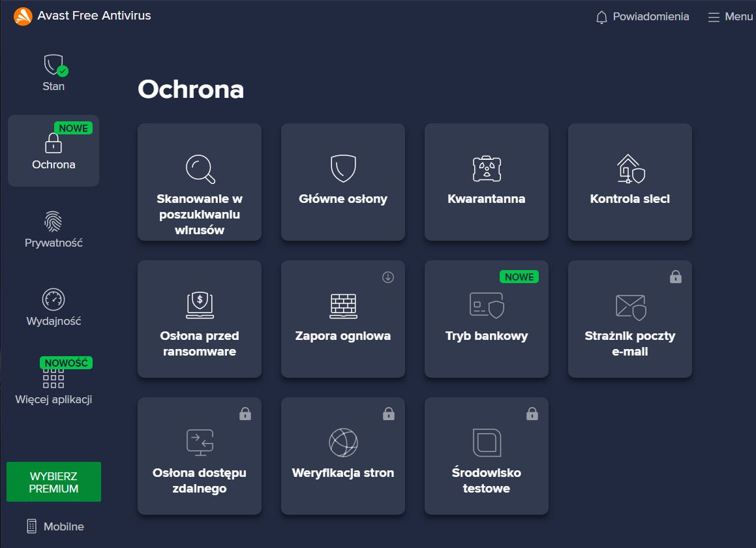Screen dimensions: 756x548
Task: Click the WYBIERZ PREMIUM button
Action: point(54,482)
